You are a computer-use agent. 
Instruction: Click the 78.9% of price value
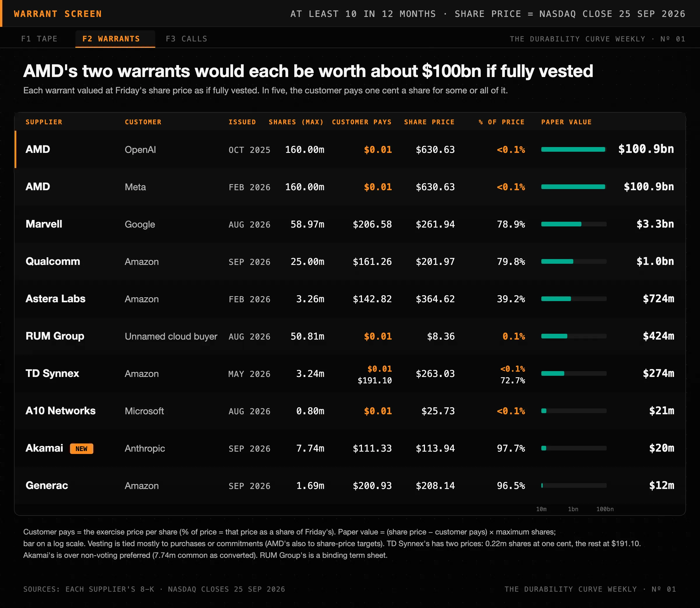coord(511,224)
